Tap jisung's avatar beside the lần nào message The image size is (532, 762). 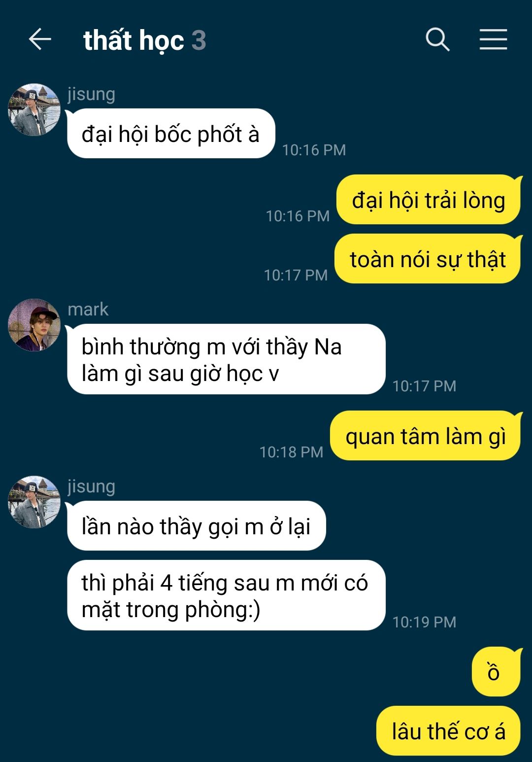click(34, 502)
